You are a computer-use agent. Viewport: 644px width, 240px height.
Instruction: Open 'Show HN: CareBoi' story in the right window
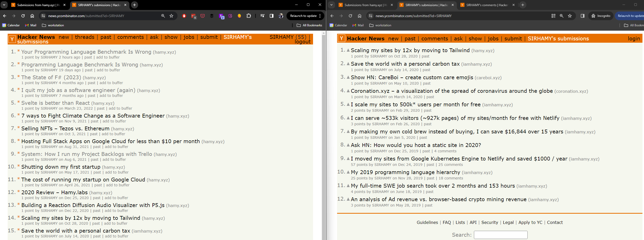click(x=412, y=77)
